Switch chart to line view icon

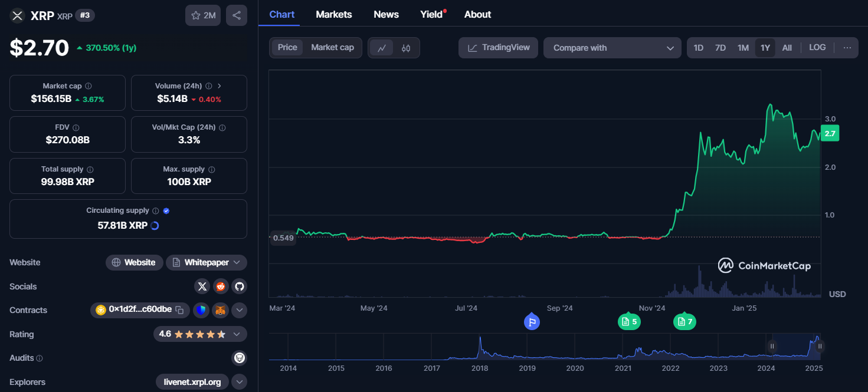click(382, 48)
